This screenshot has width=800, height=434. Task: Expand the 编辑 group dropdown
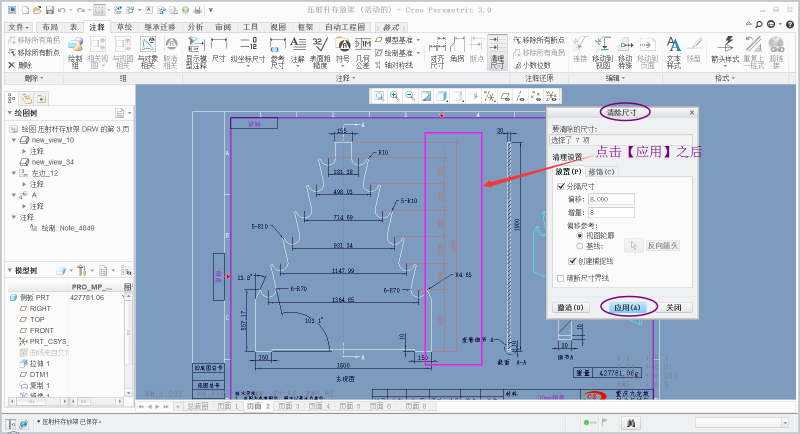[615, 78]
